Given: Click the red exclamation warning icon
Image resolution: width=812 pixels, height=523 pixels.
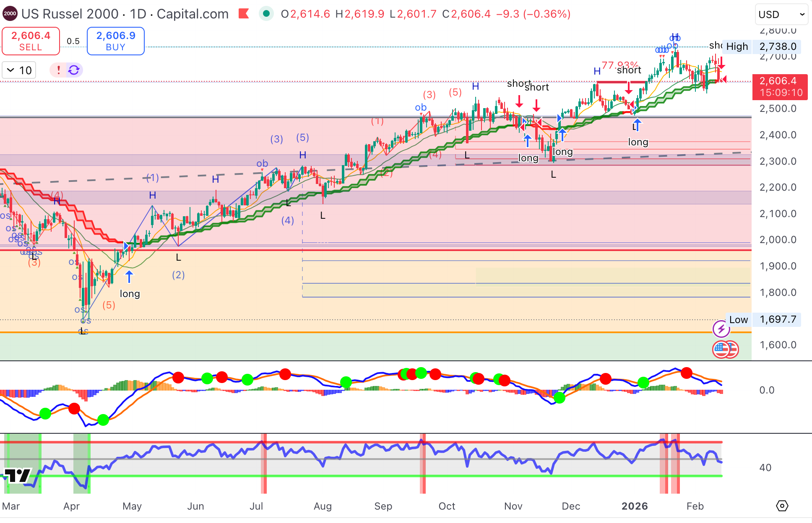Looking at the screenshot, I should 59,70.
